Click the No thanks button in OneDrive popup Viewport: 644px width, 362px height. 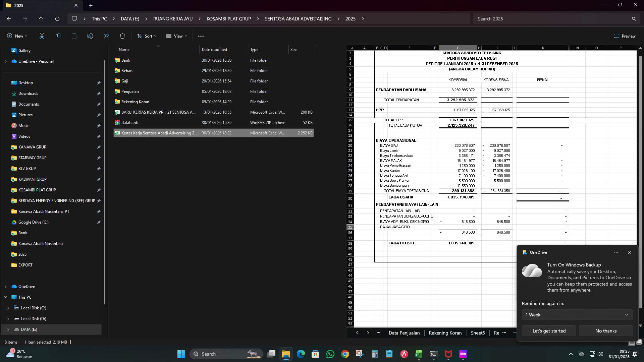[605, 331]
